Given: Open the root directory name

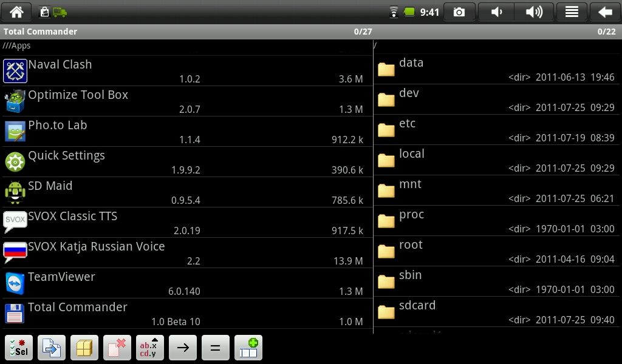Looking at the screenshot, I should 411,244.
